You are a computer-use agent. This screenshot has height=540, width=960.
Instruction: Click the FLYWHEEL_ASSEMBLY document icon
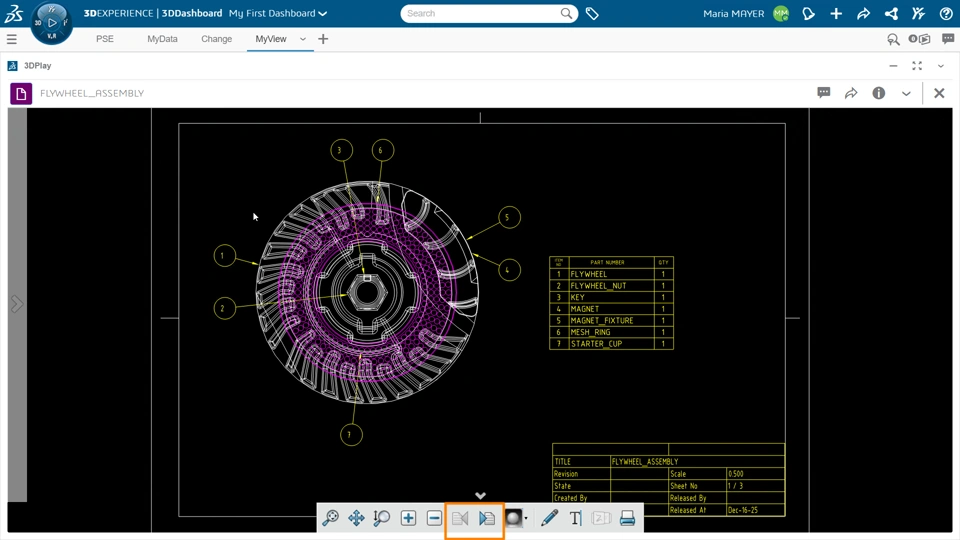point(21,94)
